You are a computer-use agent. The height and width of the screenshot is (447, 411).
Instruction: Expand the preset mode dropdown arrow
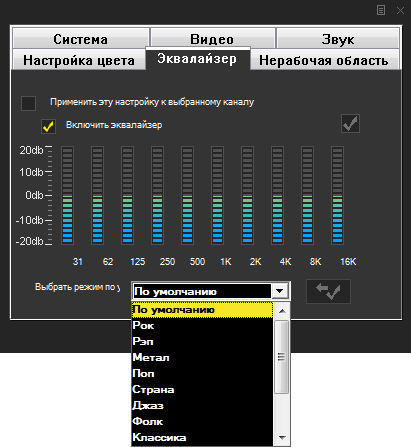pos(280,291)
